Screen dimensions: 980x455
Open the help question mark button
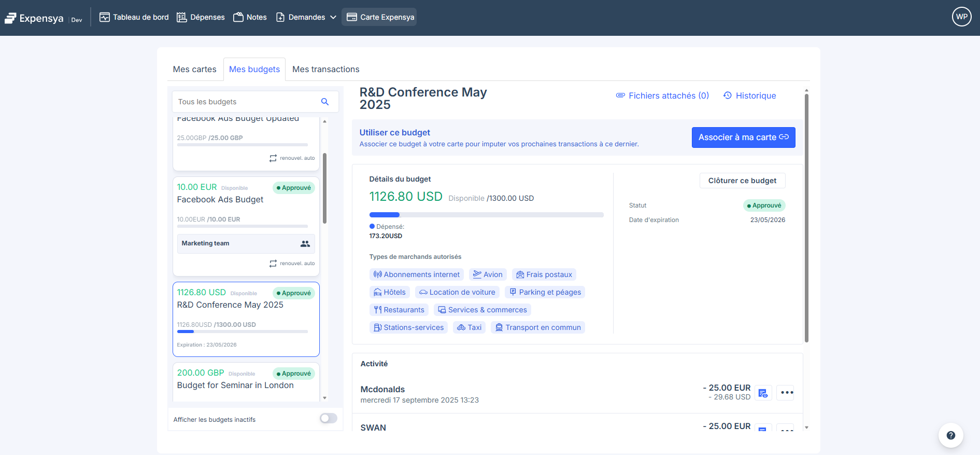pyautogui.click(x=950, y=435)
